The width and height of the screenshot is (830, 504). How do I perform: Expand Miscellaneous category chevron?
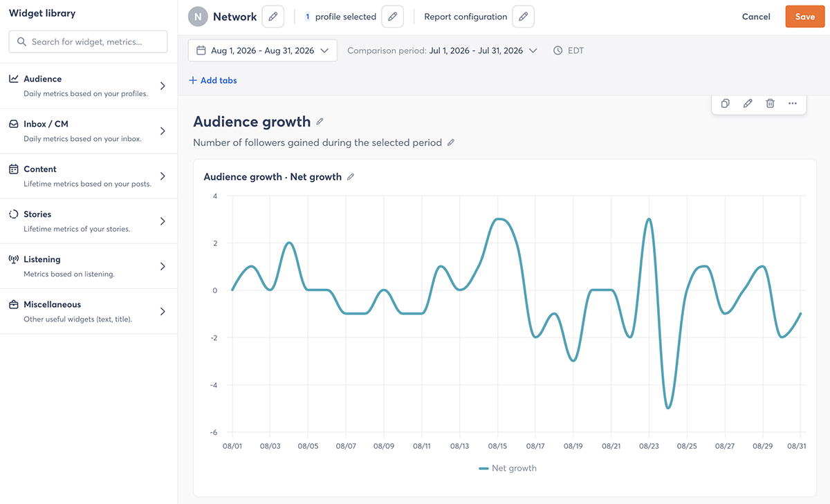[163, 311]
